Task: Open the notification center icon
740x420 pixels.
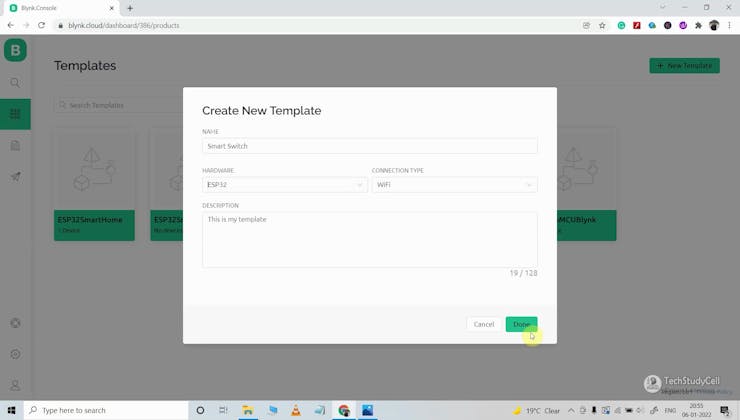Action: click(725, 411)
